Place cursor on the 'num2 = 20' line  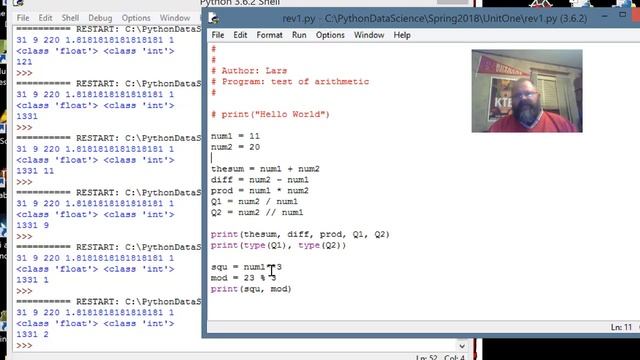pyautogui.click(x=236, y=147)
